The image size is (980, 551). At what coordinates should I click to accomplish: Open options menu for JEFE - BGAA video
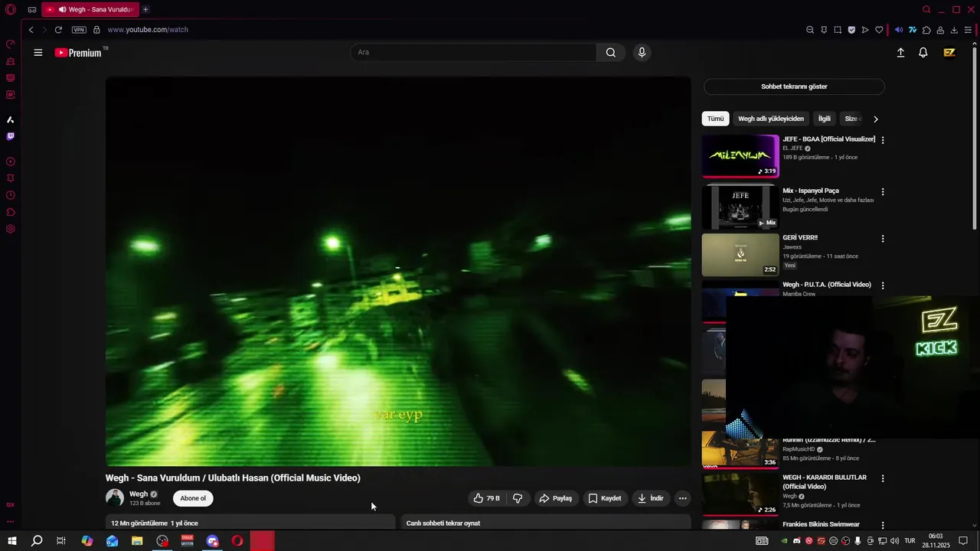pyautogui.click(x=883, y=140)
